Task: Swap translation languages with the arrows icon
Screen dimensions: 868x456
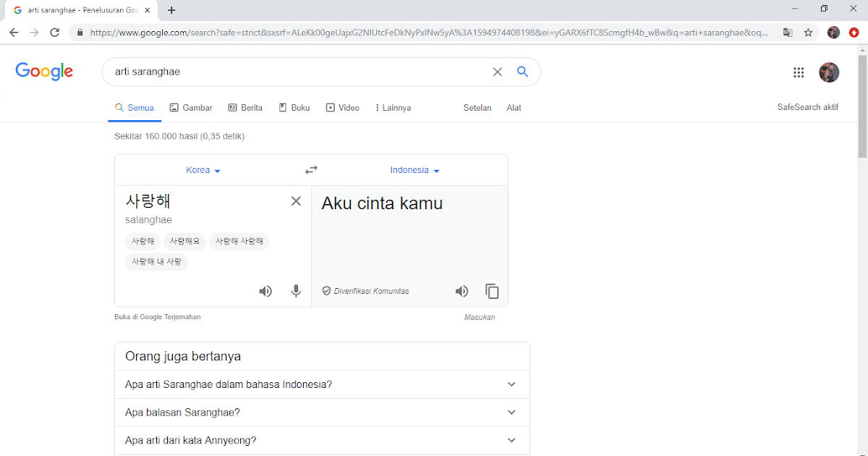Action: pos(311,170)
